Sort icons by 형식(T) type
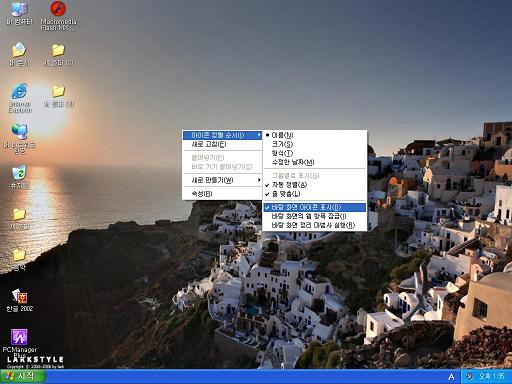Screen dimensions: 512x384 click(315, 153)
